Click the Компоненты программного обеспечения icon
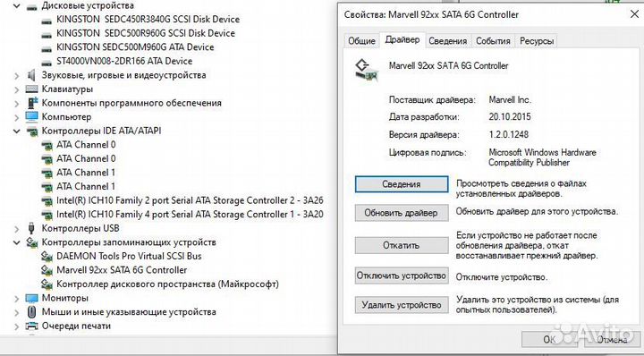644x356 pixels. coord(31,103)
